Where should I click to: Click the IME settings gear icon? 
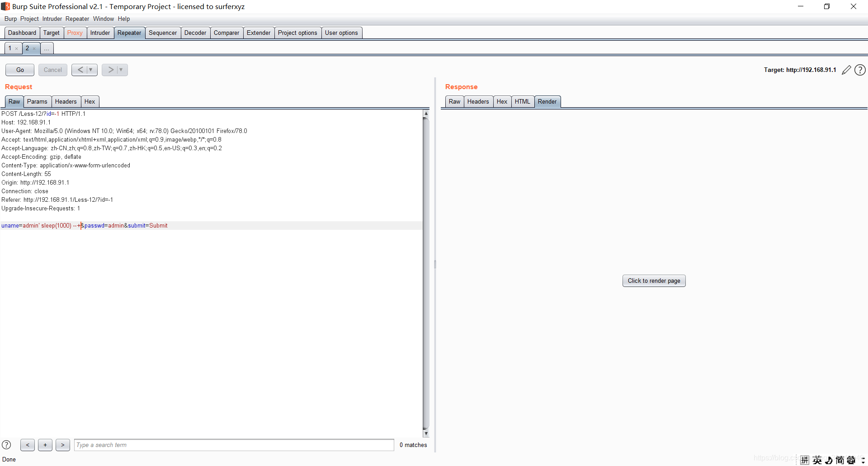point(851,460)
